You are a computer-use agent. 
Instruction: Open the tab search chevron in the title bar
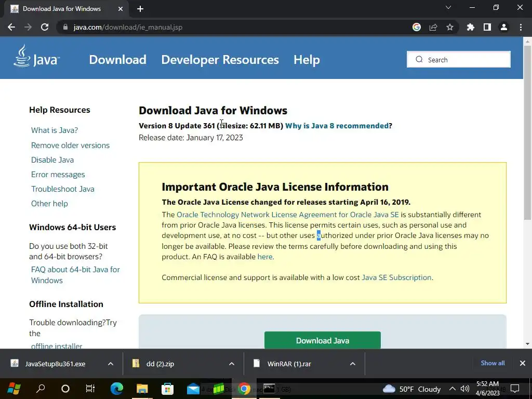click(448, 7)
